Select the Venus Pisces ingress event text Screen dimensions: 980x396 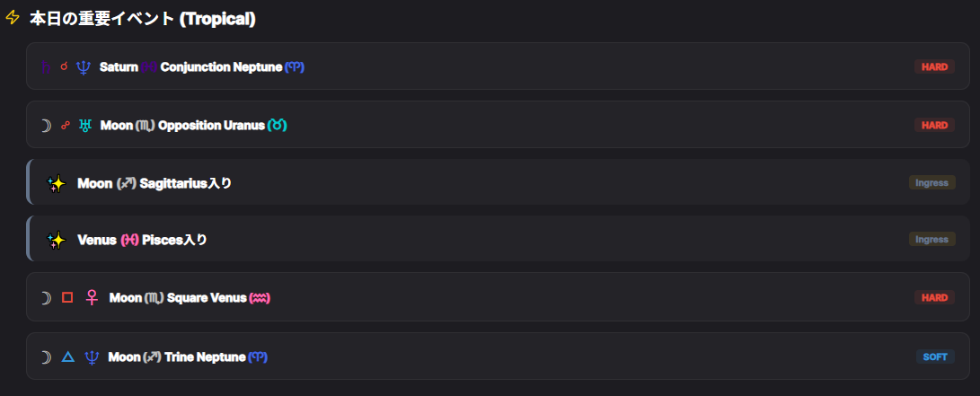(142, 240)
